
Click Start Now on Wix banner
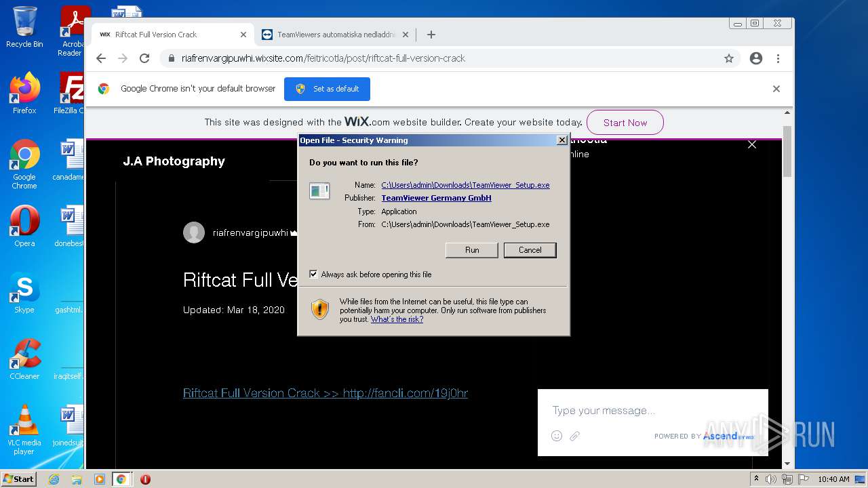click(x=625, y=123)
